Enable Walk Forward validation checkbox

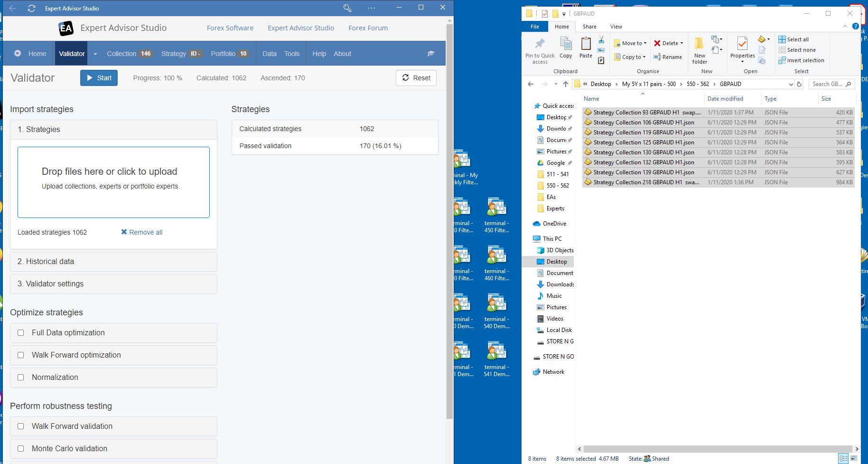click(21, 426)
